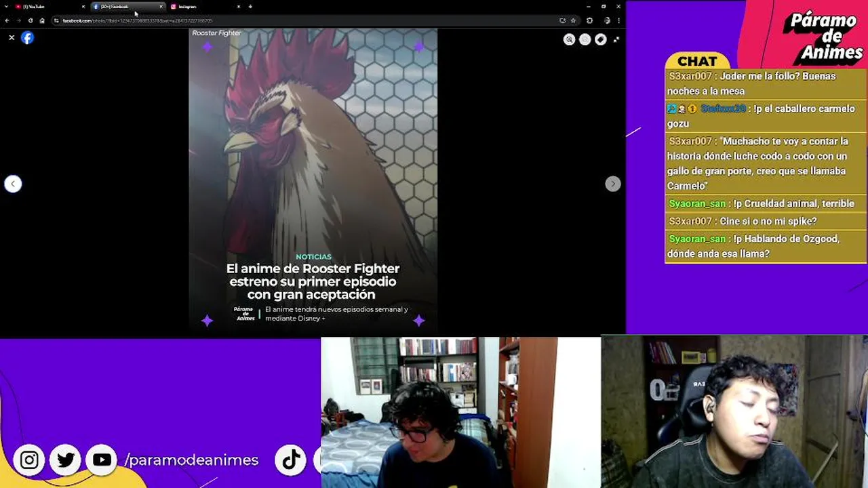Click the 'Crueldad animal, terrible' chat message
Viewport: 868px width, 488px height.
(x=766, y=203)
